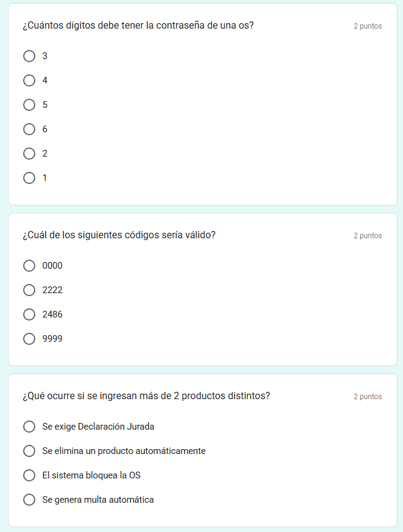
Task: Click the '2 puntos' label on productos question
Action: click(368, 397)
